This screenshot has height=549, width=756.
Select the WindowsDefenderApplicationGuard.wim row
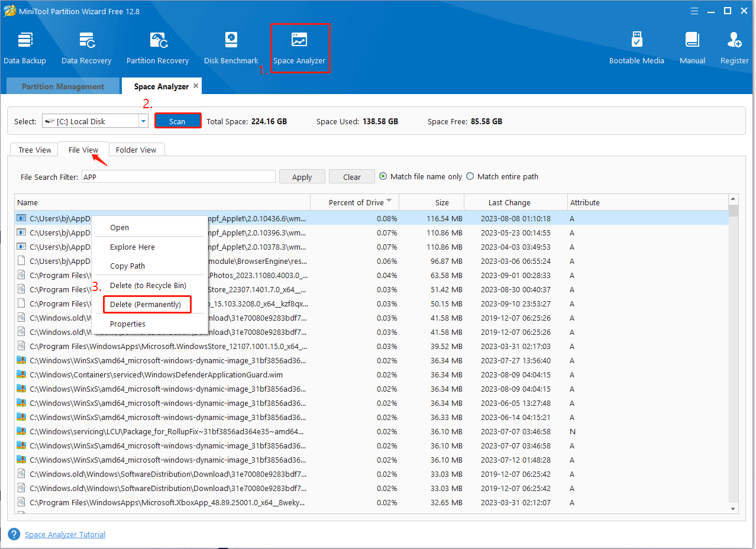(372, 374)
